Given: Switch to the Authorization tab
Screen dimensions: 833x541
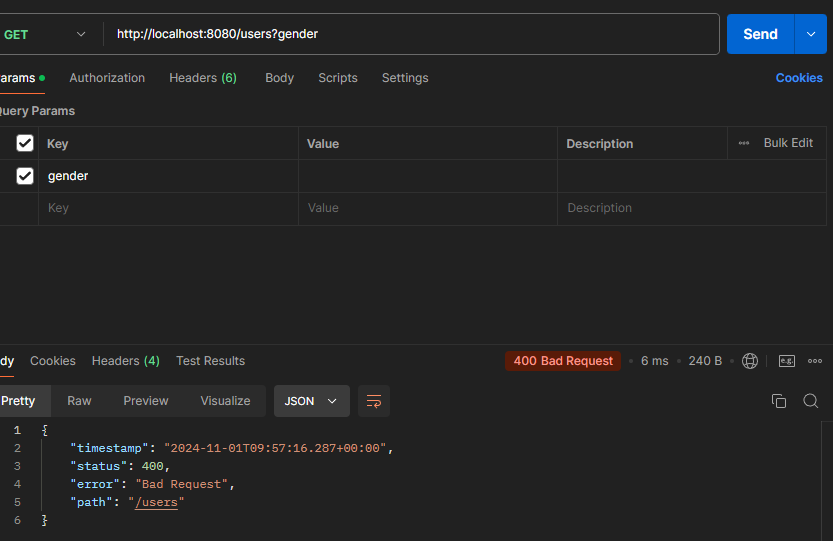Looking at the screenshot, I should coord(107,78).
